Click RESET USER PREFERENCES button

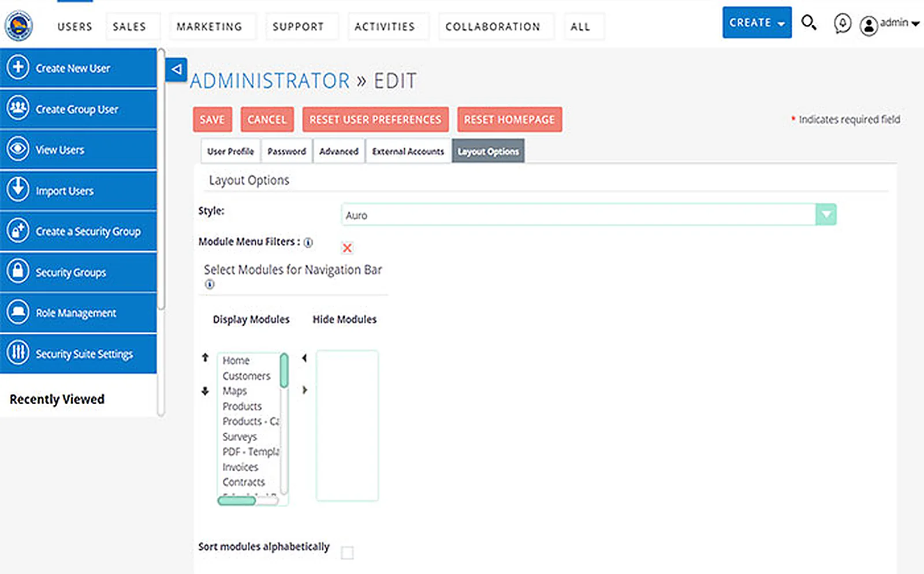(375, 120)
